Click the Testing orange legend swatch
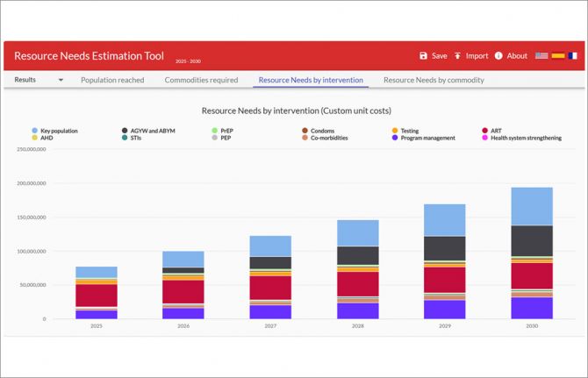588x378 pixels. (395, 131)
